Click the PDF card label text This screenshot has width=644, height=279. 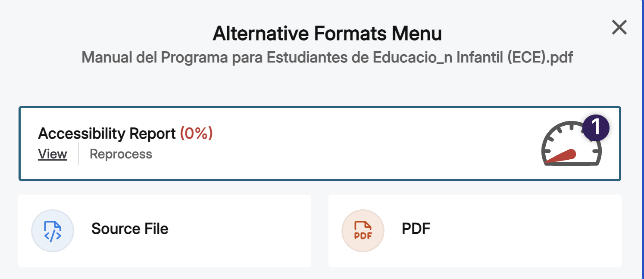(416, 229)
